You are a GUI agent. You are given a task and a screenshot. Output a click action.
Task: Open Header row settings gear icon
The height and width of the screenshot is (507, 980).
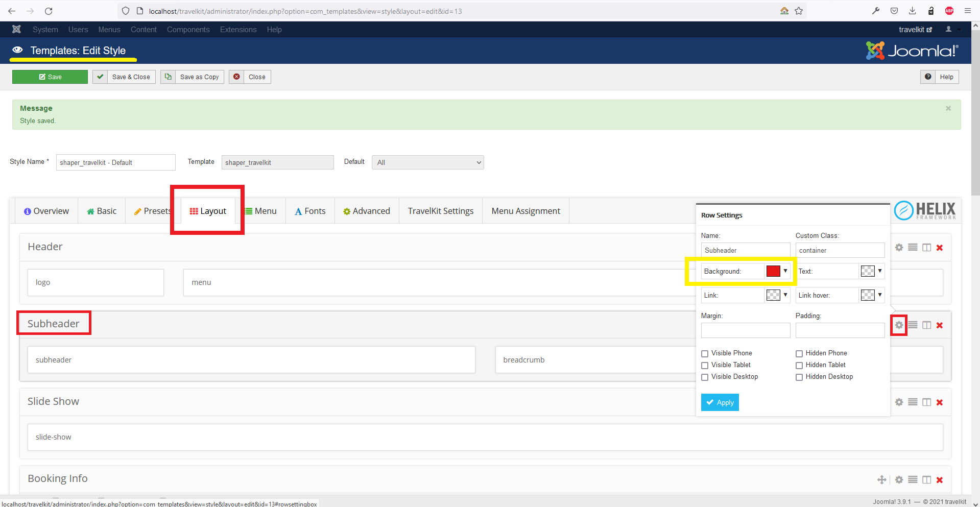coord(899,248)
